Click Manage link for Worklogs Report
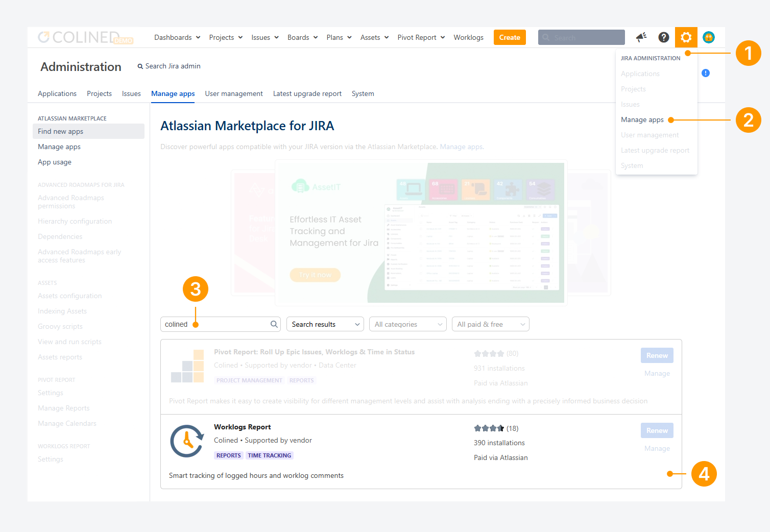This screenshot has width=770, height=532. pos(657,448)
